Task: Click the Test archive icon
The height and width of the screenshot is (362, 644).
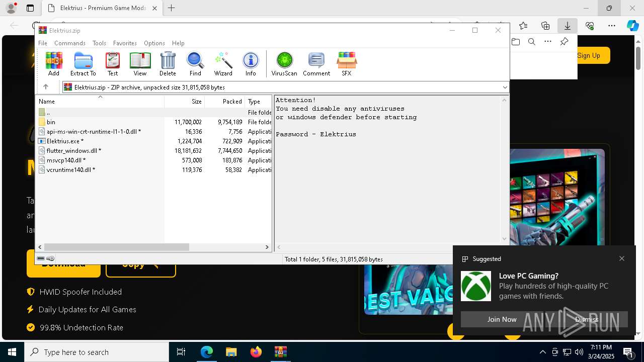Action: point(113,64)
